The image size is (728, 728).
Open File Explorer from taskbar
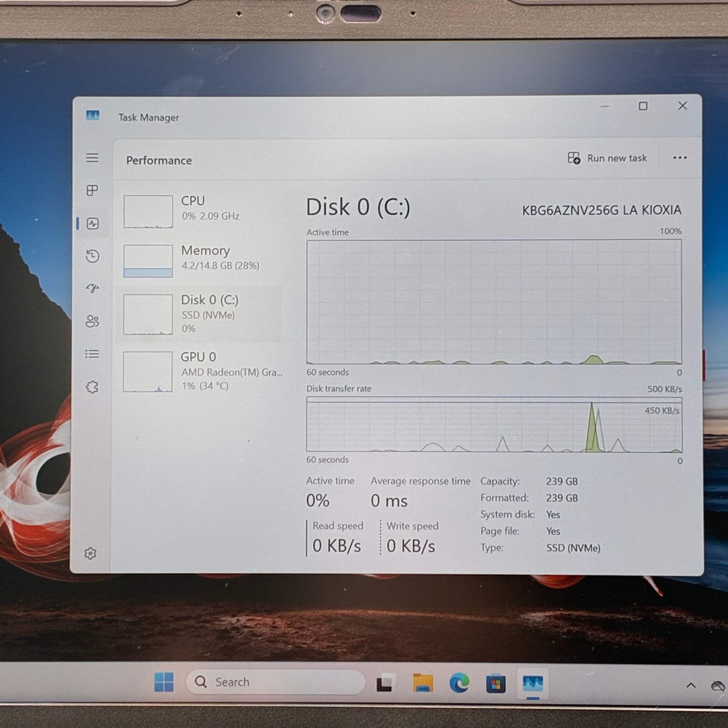423,683
